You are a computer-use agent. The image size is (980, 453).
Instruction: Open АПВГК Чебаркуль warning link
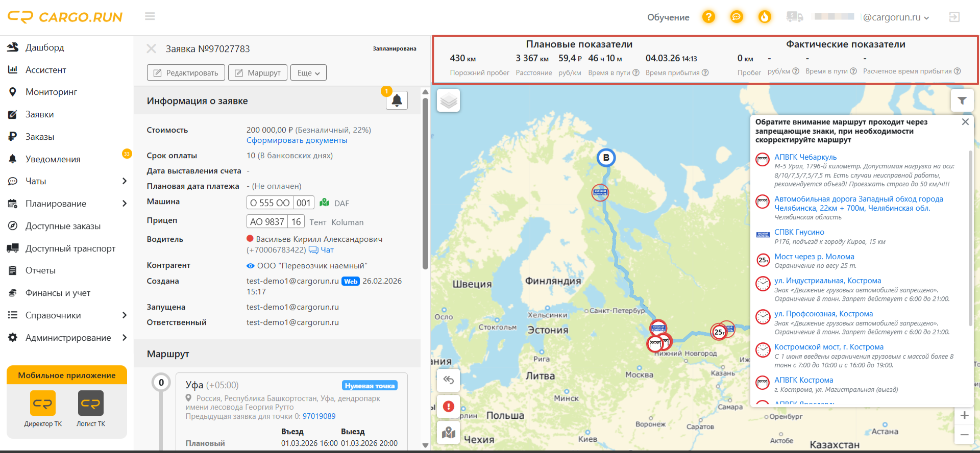[x=805, y=157]
